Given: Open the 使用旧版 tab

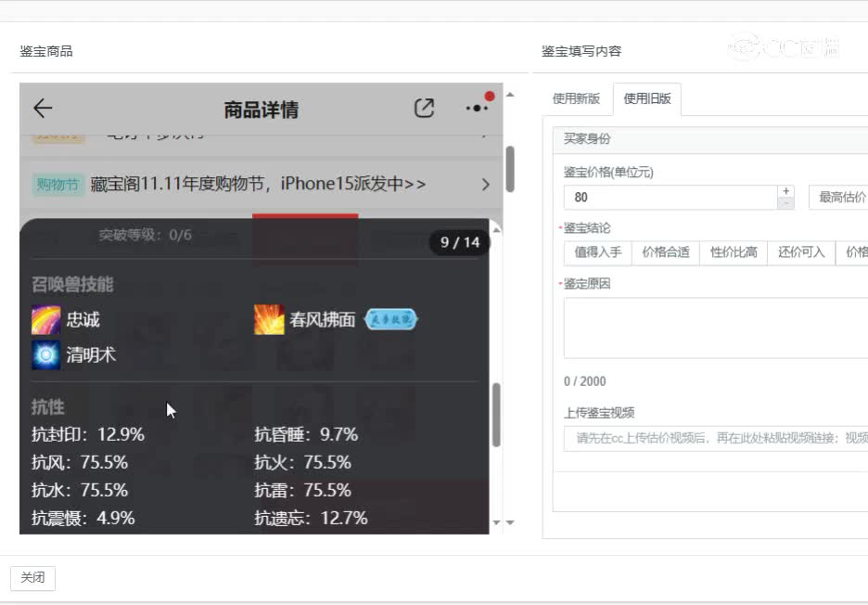Looking at the screenshot, I should (647, 99).
